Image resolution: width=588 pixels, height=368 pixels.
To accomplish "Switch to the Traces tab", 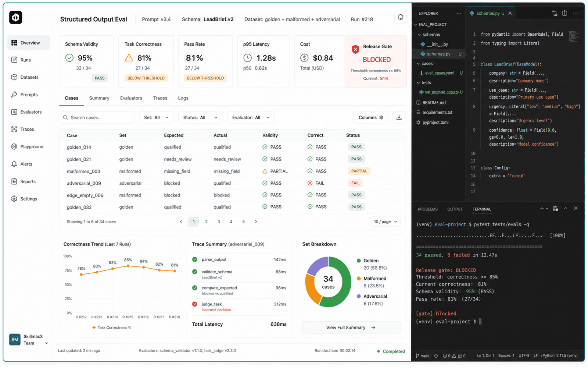I will [x=160, y=98].
